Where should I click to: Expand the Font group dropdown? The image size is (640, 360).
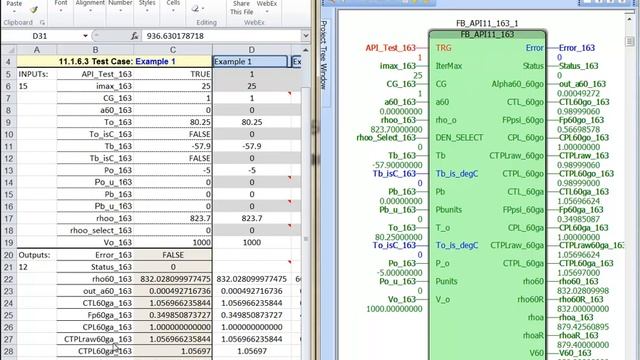(x=61, y=10)
